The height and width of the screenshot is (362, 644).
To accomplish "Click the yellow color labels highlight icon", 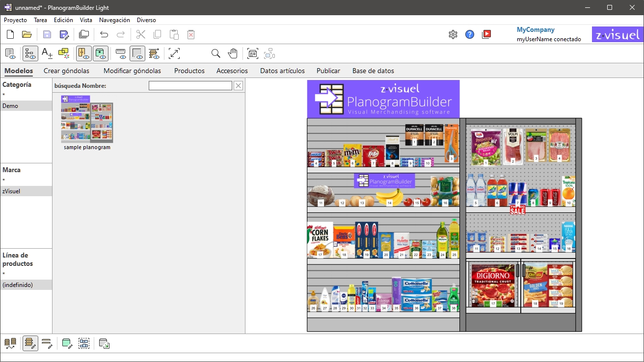I will tap(64, 53).
